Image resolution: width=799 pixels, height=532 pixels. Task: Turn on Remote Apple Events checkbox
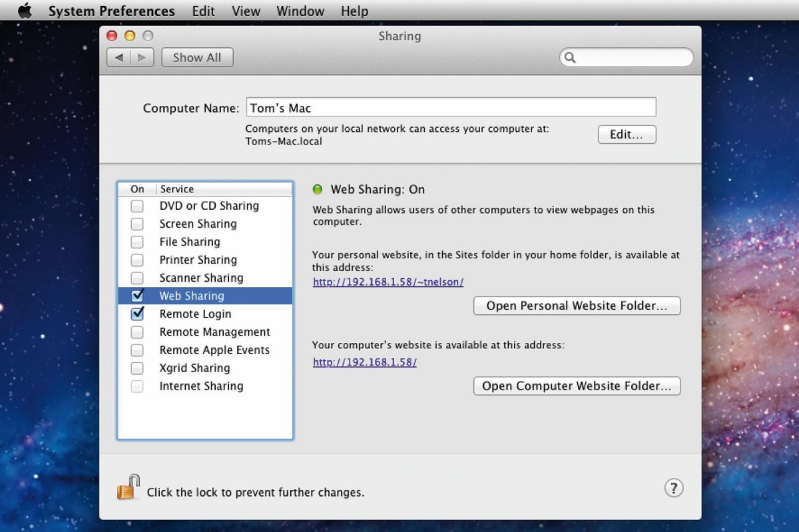(137, 350)
